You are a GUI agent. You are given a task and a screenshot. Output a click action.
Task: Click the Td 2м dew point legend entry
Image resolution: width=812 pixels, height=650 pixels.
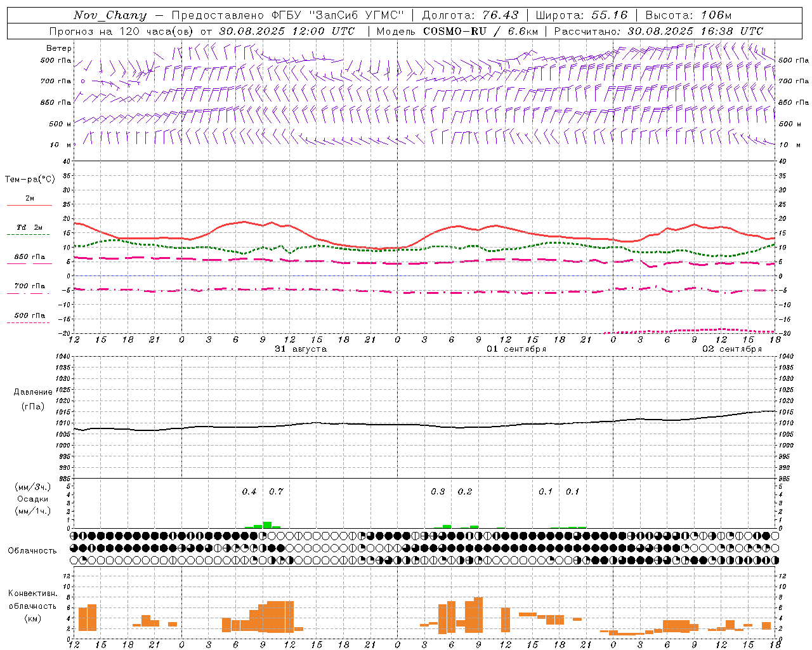[x=29, y=229]
